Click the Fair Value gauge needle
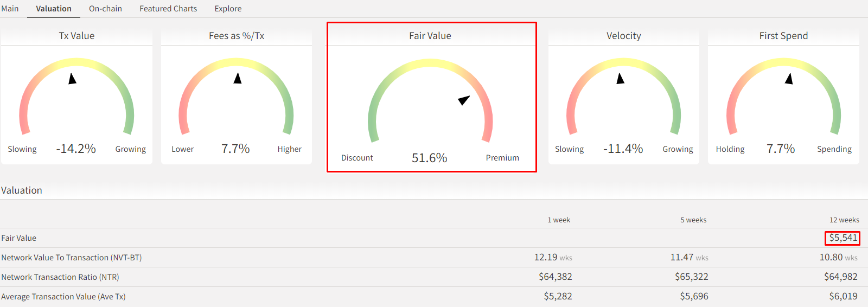The height and width of the screenshot is (307, 868). (464, 100)
